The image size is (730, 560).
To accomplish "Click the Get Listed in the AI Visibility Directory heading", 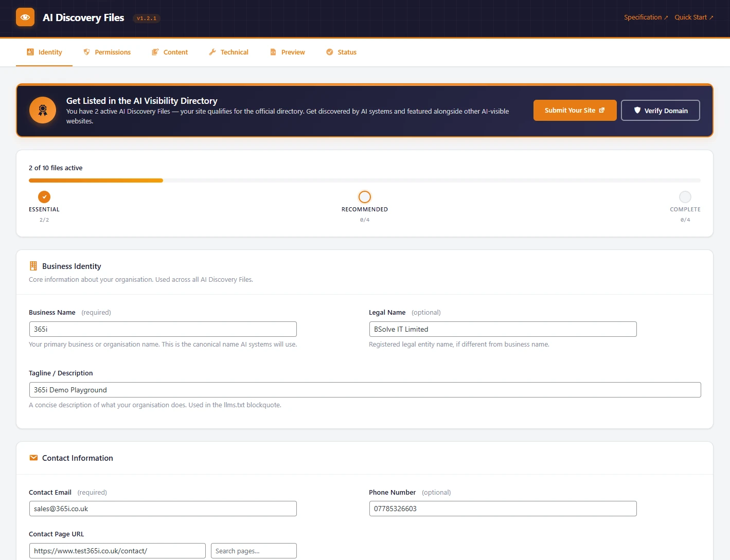I will click(142, 101).
